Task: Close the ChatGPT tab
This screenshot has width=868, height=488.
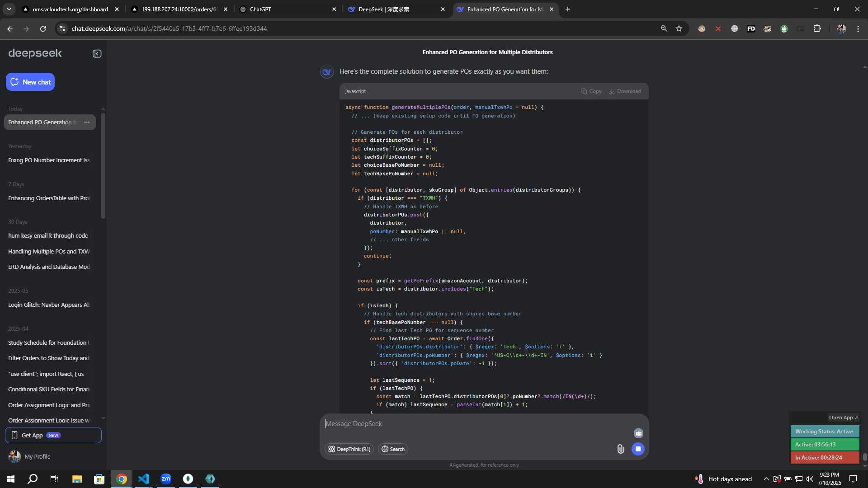Action: (334, 9)
